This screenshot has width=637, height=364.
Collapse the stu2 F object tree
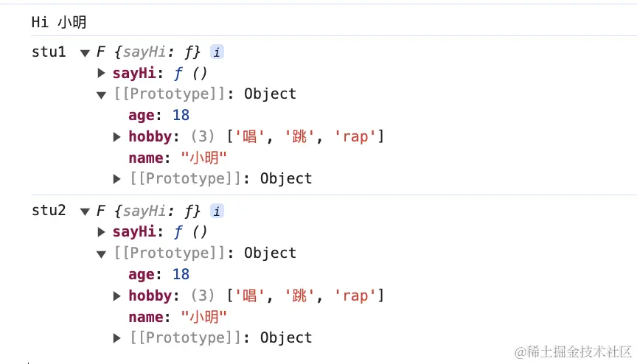[85, 211]
